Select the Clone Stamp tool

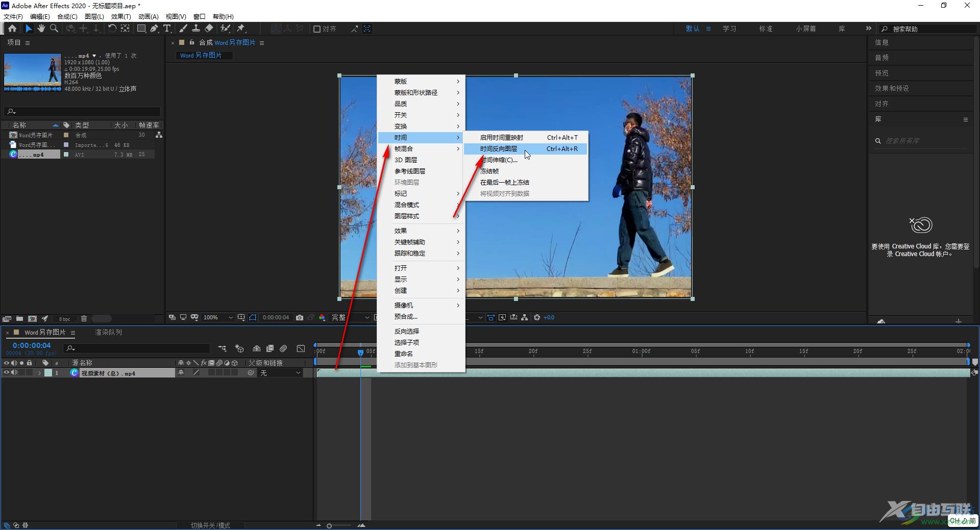195,29
